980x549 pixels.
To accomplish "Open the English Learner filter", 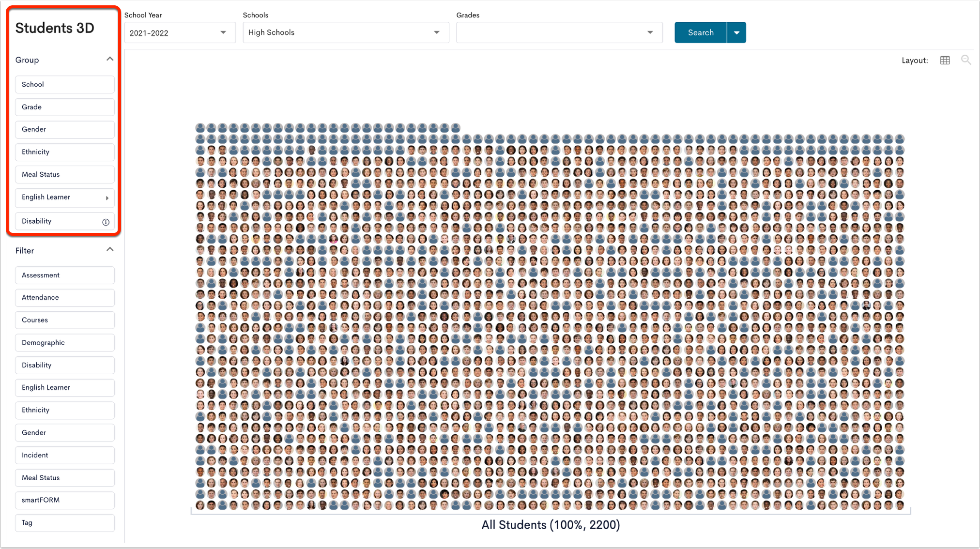I will [x=65, y=387].
